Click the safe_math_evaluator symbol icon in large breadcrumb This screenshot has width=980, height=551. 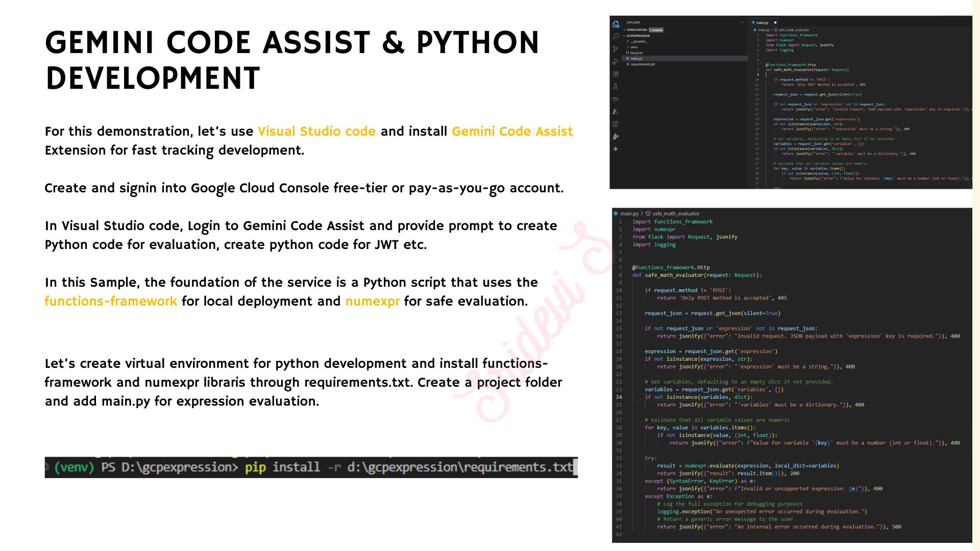(648, 213)
